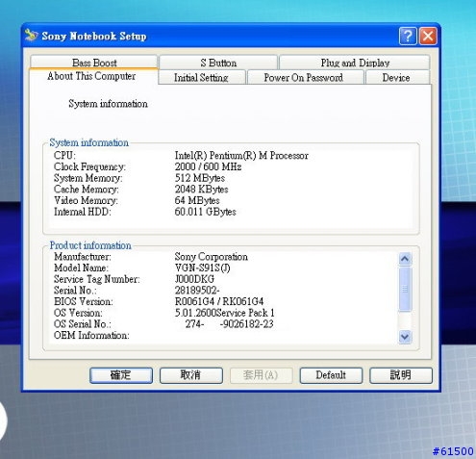Click the System Memory: label
This screenshot has height=459, width=476.
pos(88,178)
